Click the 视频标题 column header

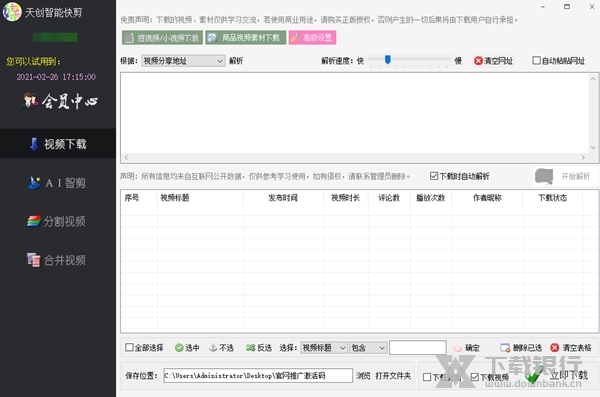(x=174, y=198)
